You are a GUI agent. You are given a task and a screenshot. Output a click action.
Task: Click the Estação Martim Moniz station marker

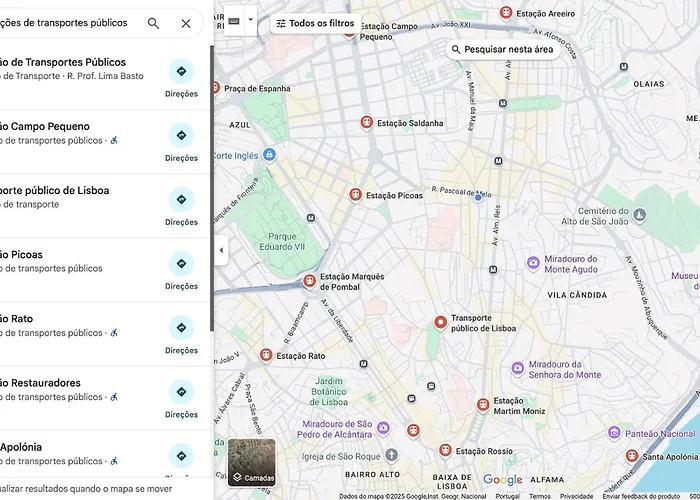click(x=484, y=405)
